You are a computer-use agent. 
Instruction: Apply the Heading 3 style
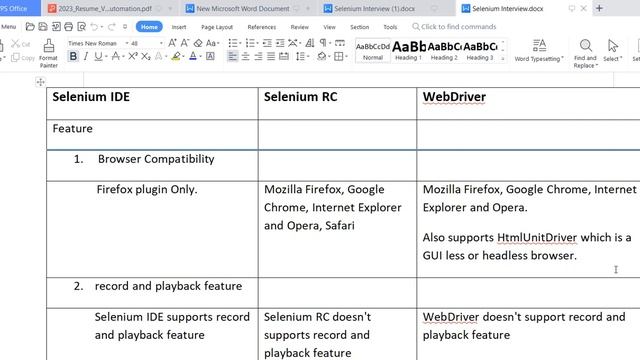point(480,51)
